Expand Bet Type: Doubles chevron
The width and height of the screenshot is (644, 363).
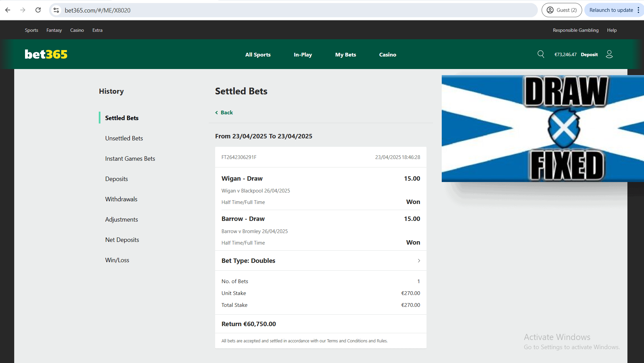(x=419, y=260)
